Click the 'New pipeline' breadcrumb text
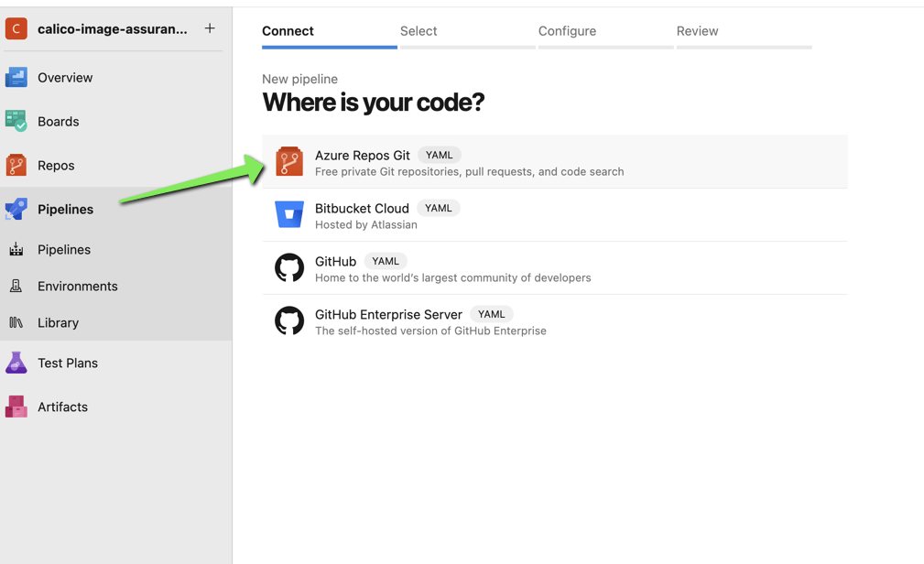Viewport: 924px width, 564px height. pyautogui.click(x=300, y=79)
